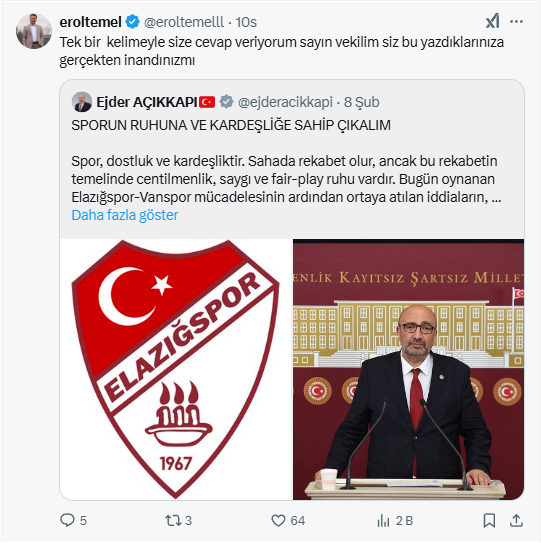Screen dimensions: 541x543
Task: Open the reply comment icon
Action: coord(67,520)
